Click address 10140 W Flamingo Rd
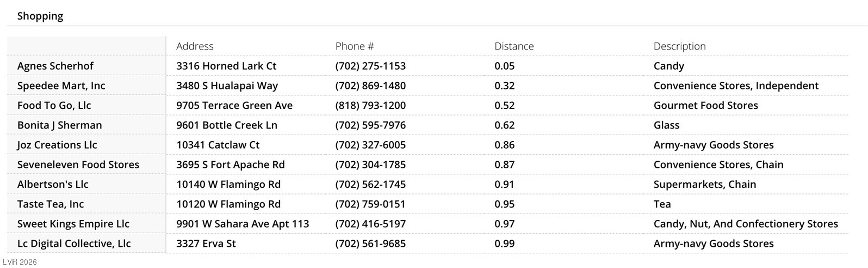This screenshot has height=268, width=868. tap(228, 184)
